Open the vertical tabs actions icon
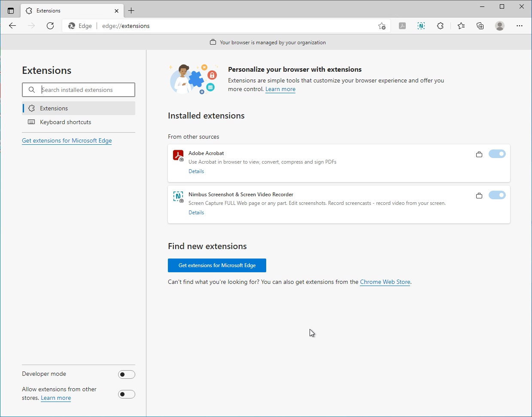Image resolution: width=532 pixels, height=417 pixels. click(x=11, y=11)
